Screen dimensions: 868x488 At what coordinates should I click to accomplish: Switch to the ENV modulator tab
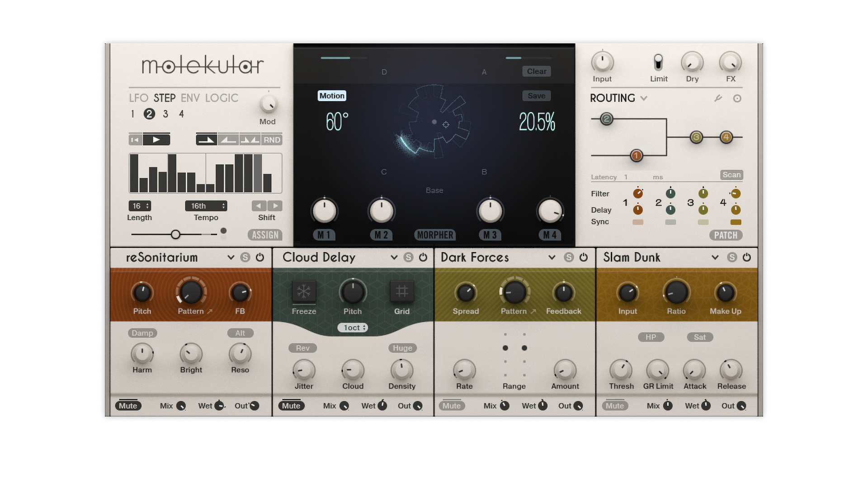pos(190,98)
